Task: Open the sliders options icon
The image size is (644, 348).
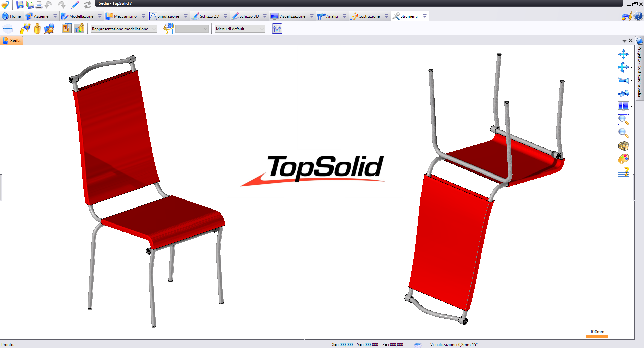Action: tap(277, 29)
